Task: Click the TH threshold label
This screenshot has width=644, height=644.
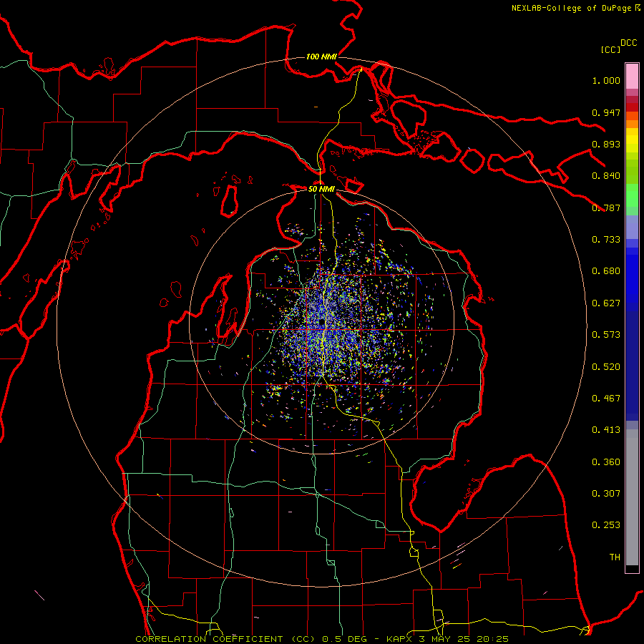Action: click(615, 557)
